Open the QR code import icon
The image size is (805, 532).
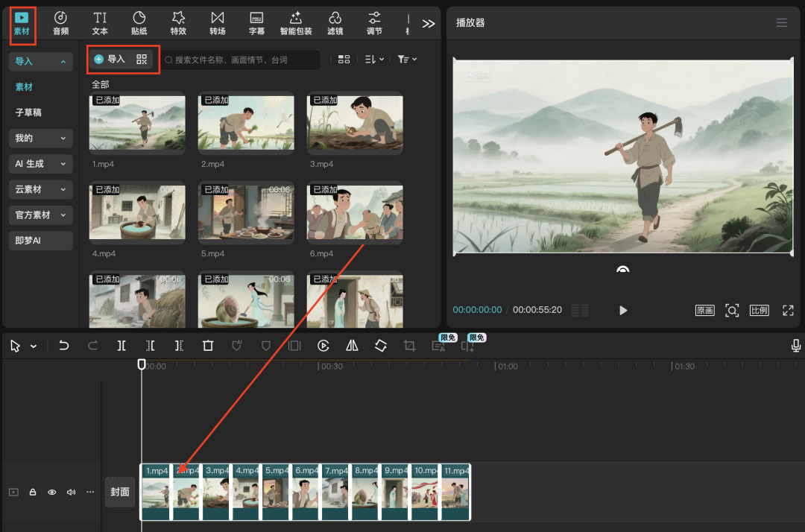coord(142,59)
